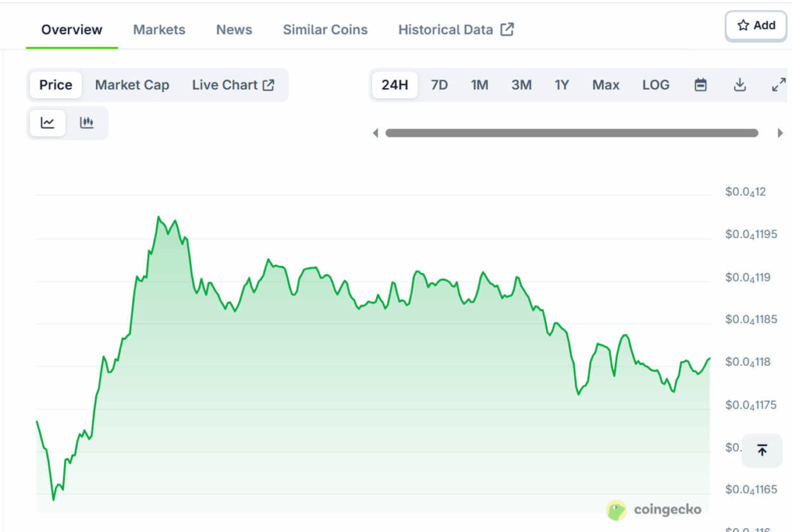Select the 24H time range
The width and height of the screenshot is (792, 532).
pyautogui.click(x=394, y=85)
